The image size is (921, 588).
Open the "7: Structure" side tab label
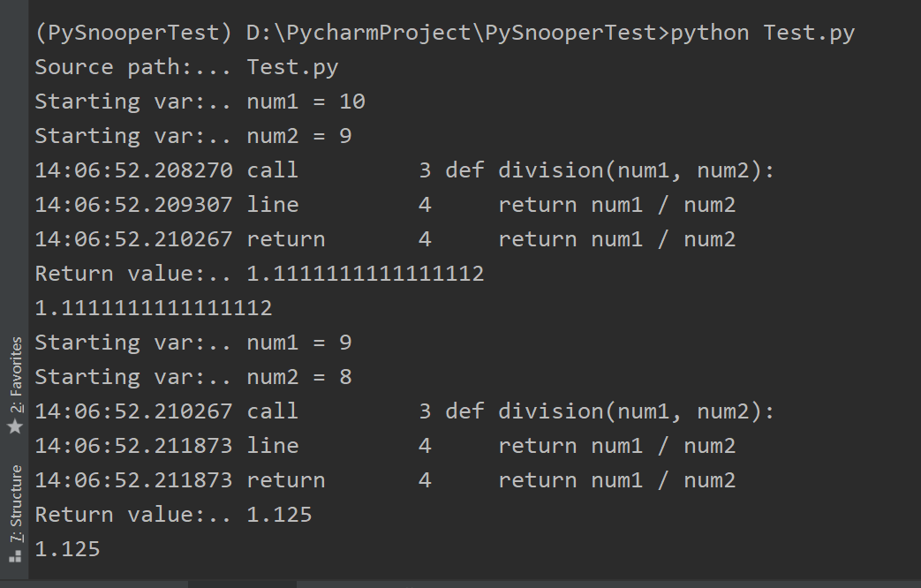[15, 503]
